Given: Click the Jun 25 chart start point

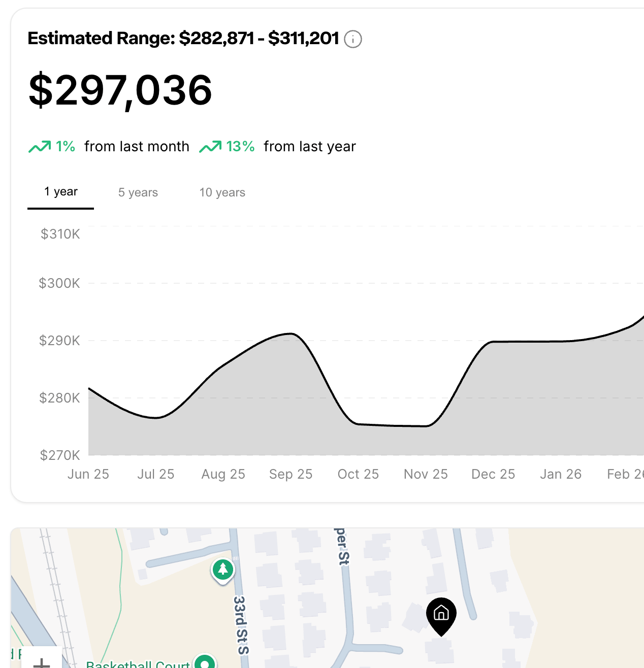Looking at the screenshot, I should (89, 388).
